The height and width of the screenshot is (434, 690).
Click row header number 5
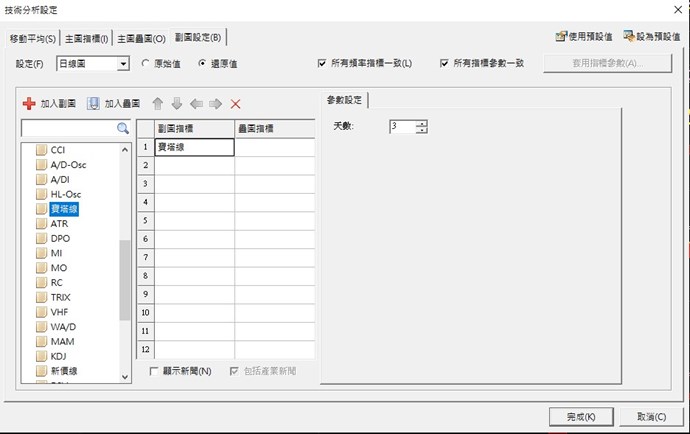145,221
